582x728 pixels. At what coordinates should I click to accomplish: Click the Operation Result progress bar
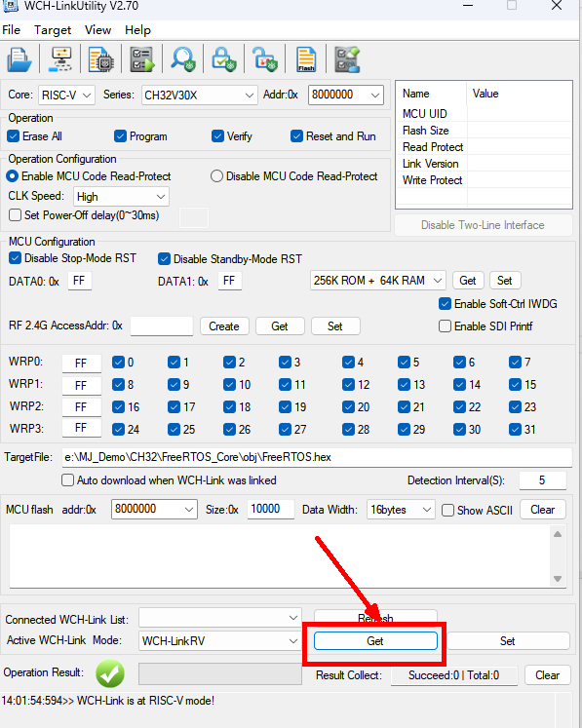pos(220,673)
